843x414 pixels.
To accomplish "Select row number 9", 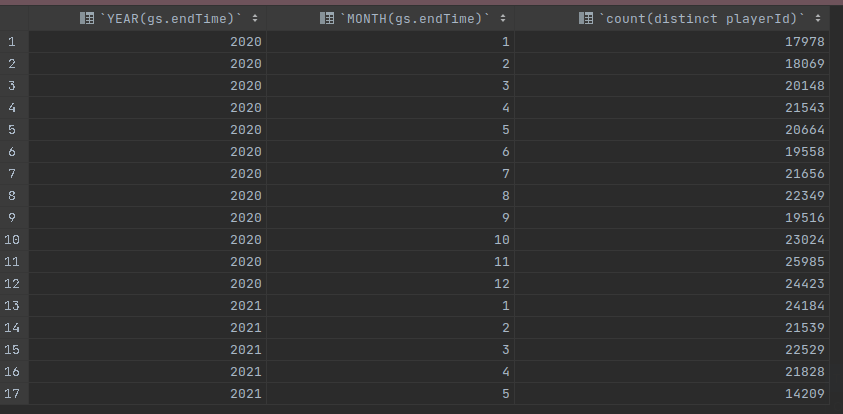I will [14, 218].
